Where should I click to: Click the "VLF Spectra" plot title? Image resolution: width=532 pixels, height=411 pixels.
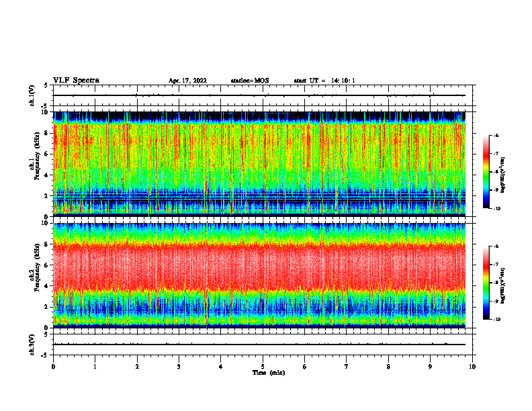[76, 81]
